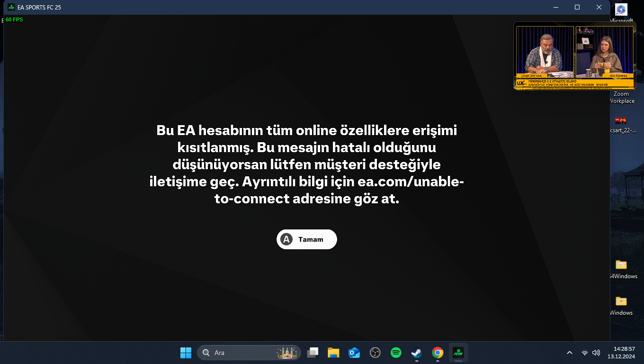644x364 pixels.
Task: Click the 'Ara' taskbar search box
Action: pyautogui.click(x=249, y=353)
